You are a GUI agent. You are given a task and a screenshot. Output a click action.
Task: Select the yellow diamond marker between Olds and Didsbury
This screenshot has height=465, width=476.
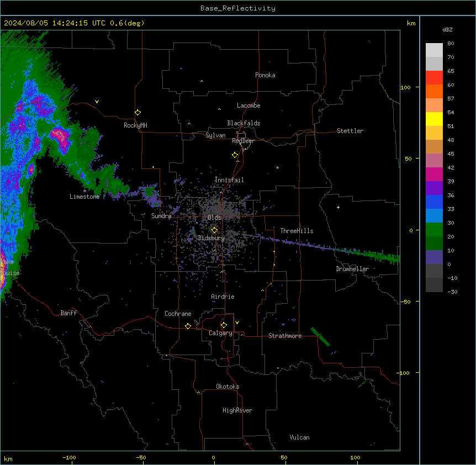[x=214, y=230]
